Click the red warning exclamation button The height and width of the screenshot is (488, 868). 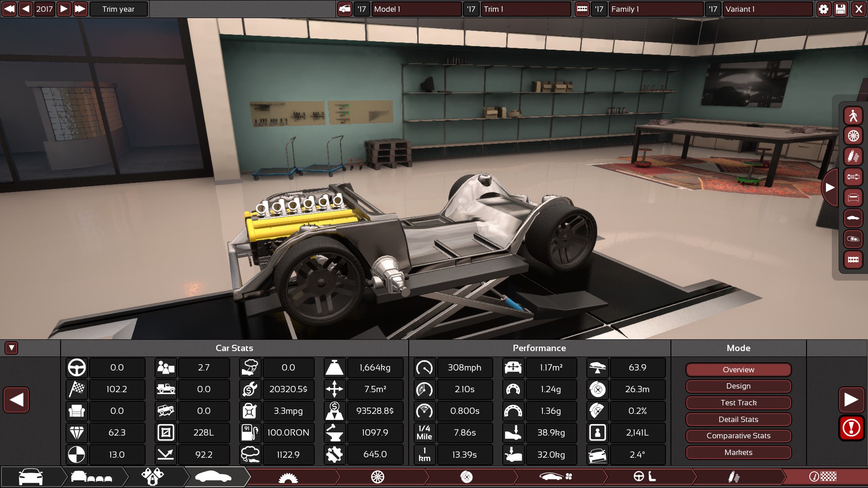[x=851, y=428]
